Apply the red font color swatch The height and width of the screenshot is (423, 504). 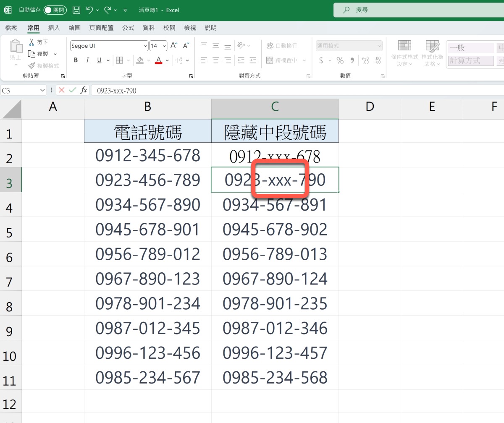pos(158,60)
